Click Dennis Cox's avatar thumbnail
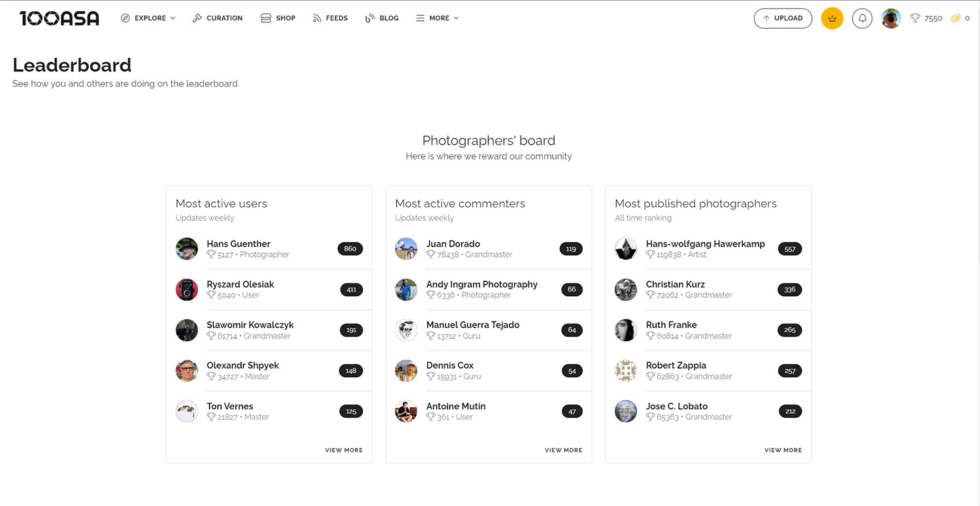This screenshot has width=980, height=506. (x=406, y=371)
